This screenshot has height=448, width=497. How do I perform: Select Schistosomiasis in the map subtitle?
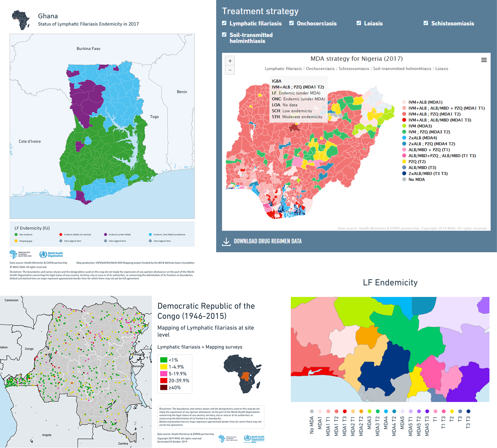click(354, 69)
